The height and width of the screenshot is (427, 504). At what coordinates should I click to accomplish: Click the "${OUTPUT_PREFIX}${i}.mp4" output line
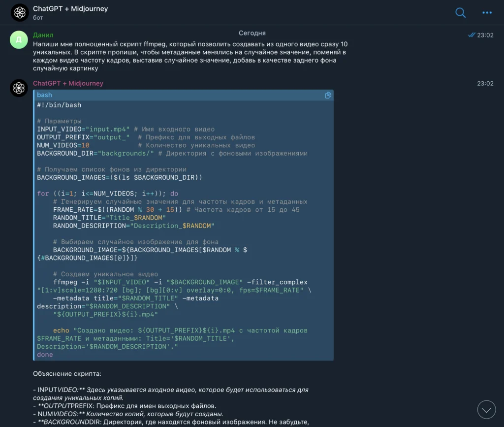pyautogui.click(x=105, y=314)
